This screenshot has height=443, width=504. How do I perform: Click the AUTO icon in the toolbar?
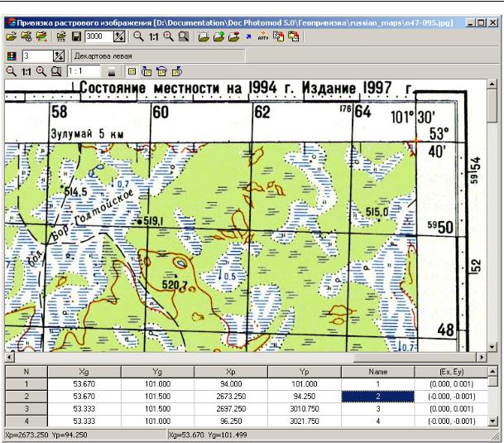tap(263, 36)
